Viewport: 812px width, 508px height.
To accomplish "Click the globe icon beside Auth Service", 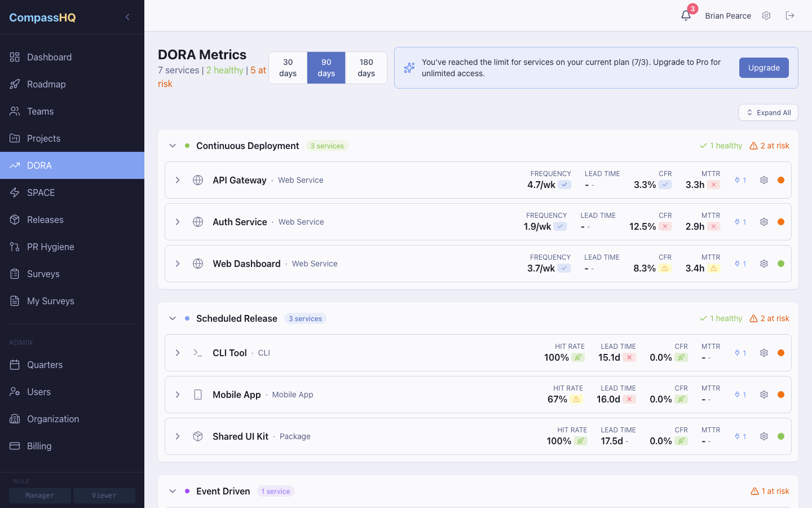I will [x=198, y=222].
